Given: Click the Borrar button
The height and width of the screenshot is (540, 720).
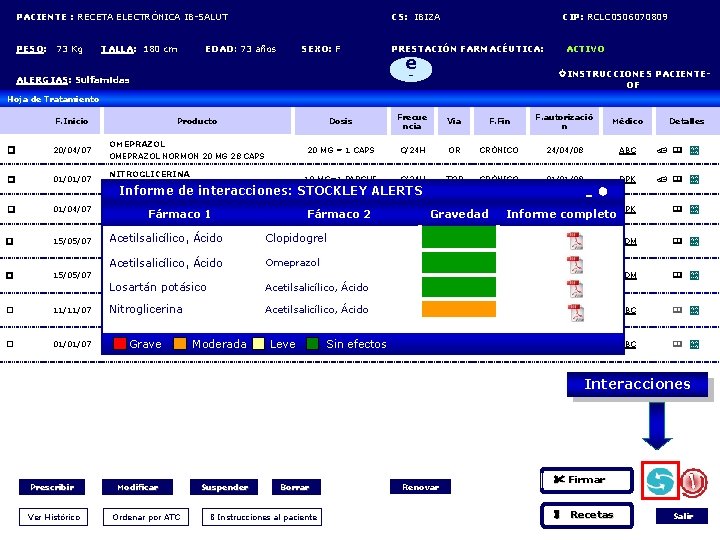Looking at the screenshot, I should [296, 487].
